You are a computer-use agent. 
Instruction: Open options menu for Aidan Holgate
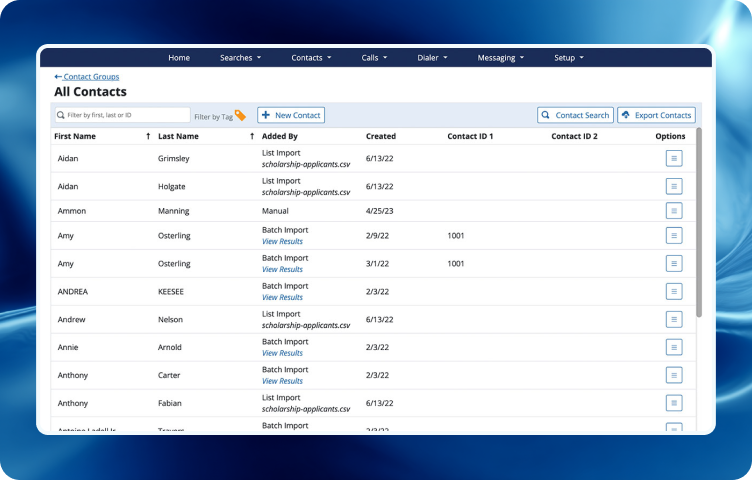[x=674, y=186]
